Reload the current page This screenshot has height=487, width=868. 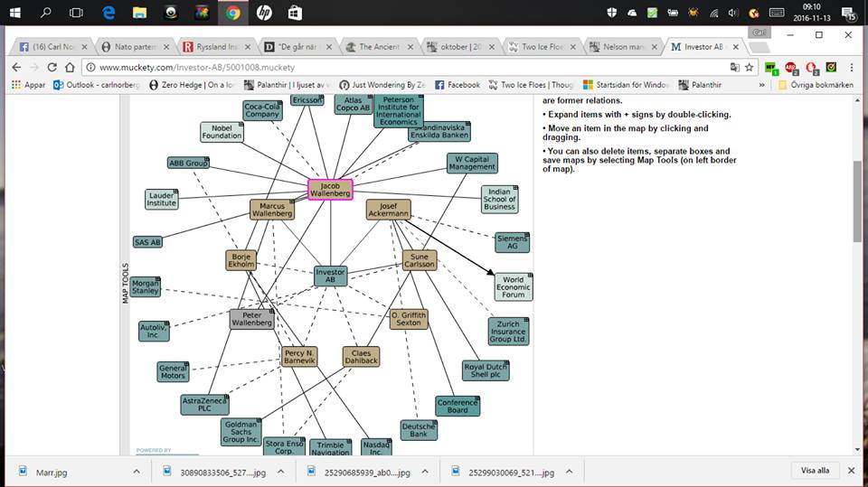tap(52, 67)
